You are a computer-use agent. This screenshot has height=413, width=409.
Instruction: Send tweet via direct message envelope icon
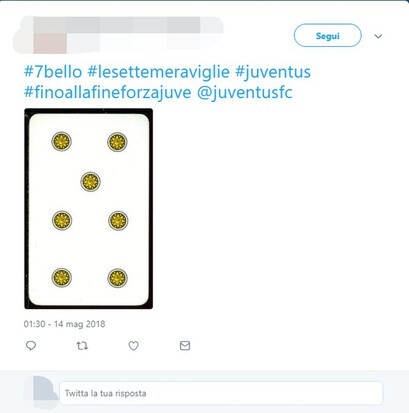185,346
